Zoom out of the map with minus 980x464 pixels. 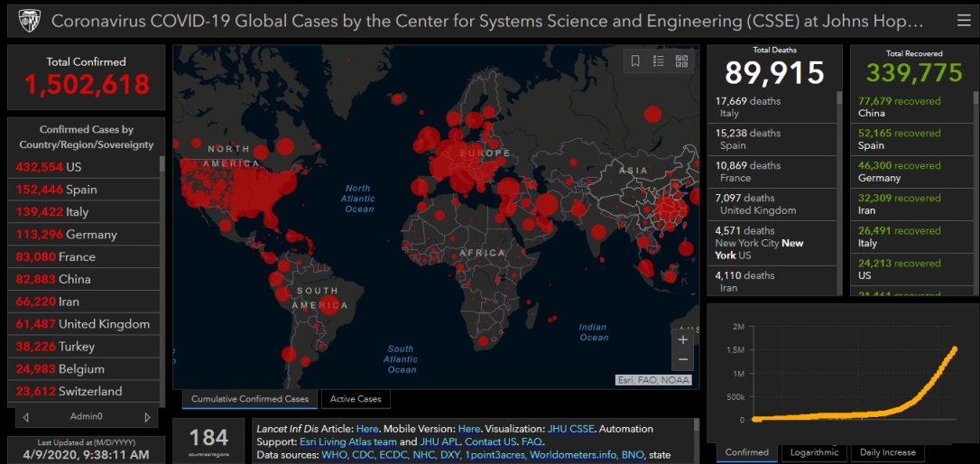tap(683, 359)
